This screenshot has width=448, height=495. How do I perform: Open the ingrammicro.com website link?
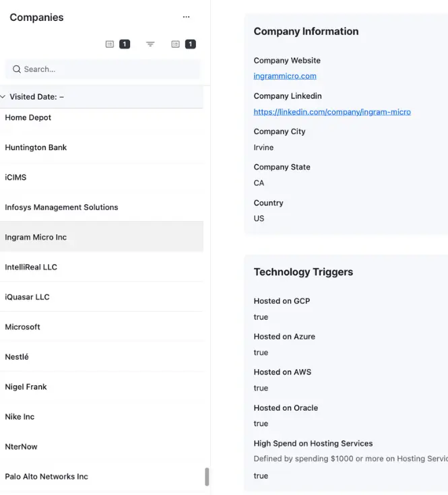(x=285, y=76)
